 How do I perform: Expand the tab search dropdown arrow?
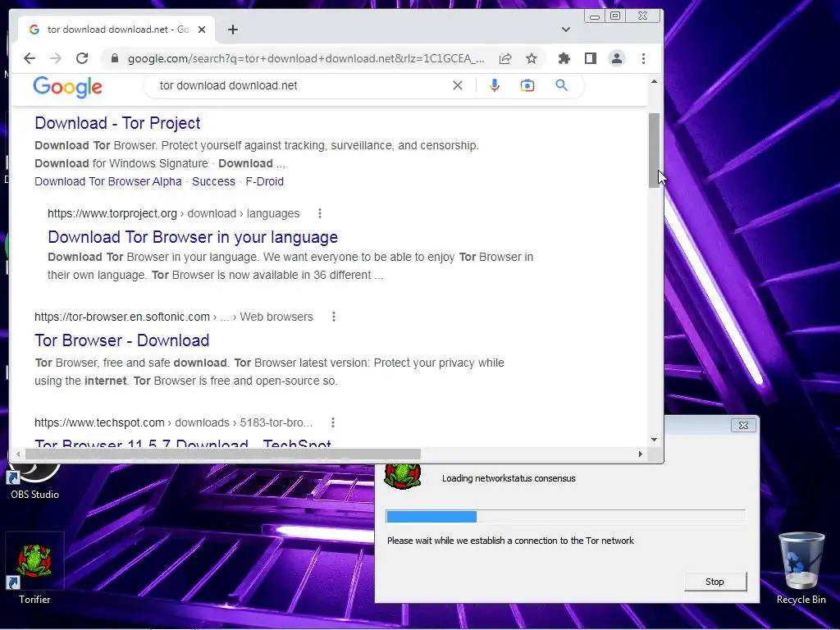566,30
